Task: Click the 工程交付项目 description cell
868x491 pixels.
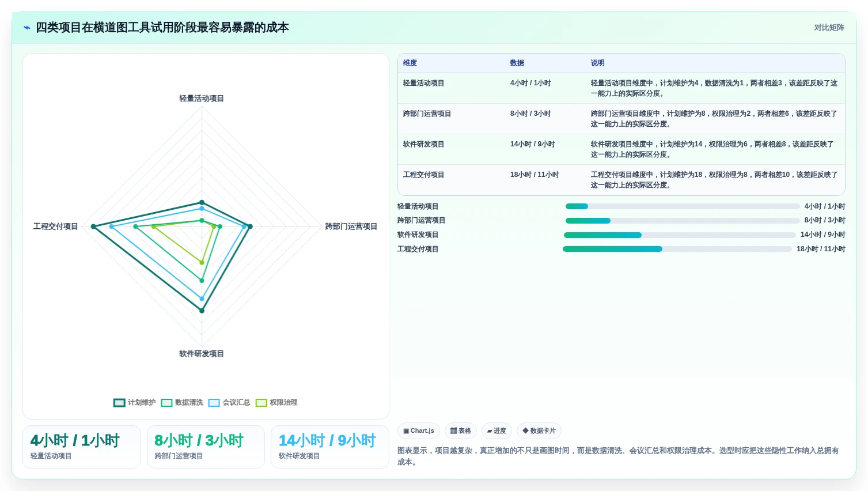Action: [715, 180]
